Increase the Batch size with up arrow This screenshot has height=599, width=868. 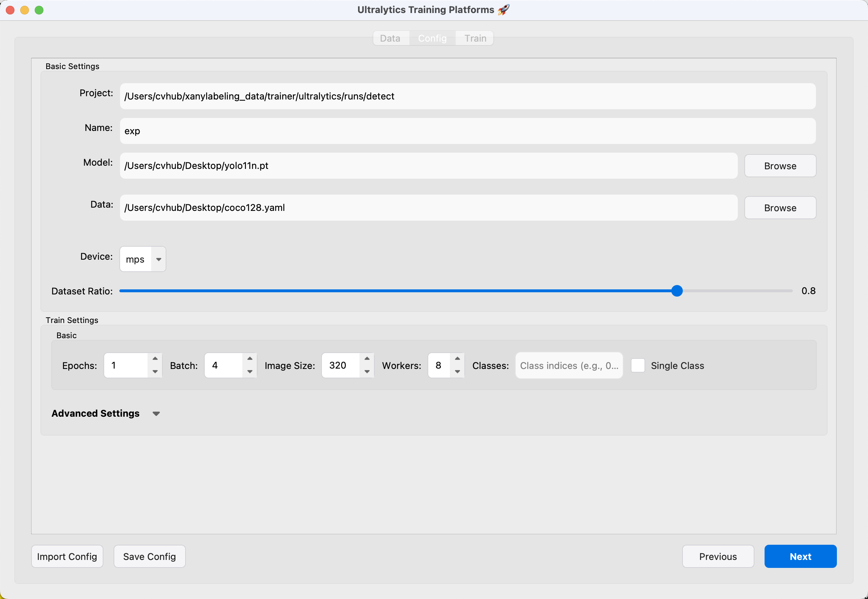point(250,359)
